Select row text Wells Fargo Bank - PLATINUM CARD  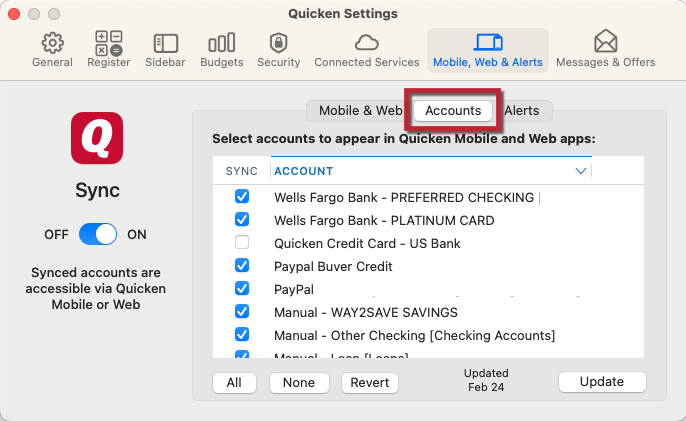point(384,220)
